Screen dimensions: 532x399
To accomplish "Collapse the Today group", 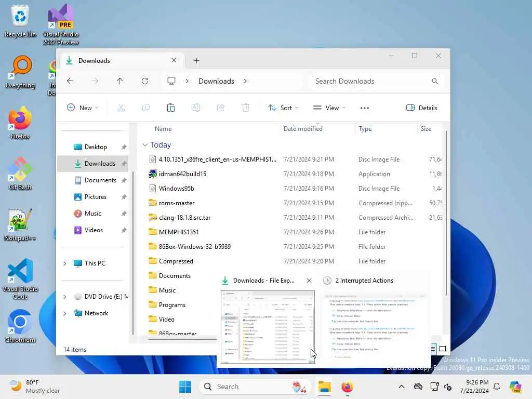I will 145,145.
